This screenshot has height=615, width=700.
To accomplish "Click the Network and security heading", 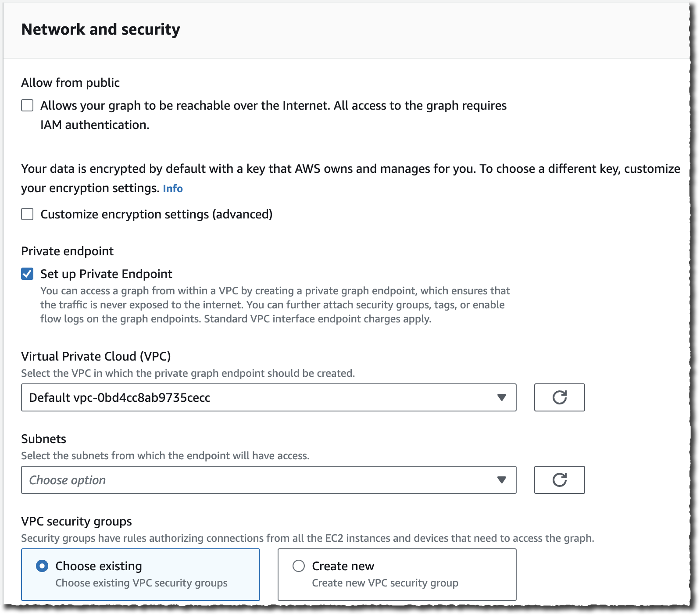I will coord(101,29).
